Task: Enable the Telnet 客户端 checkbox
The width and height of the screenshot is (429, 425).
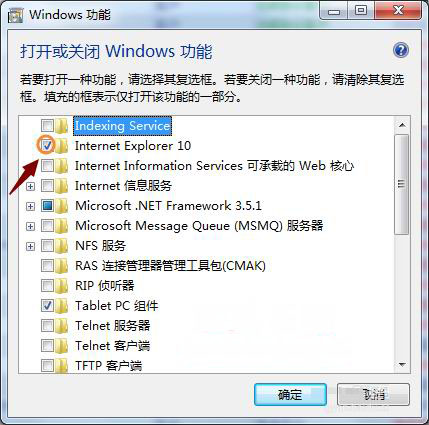Action: point(47,345)
